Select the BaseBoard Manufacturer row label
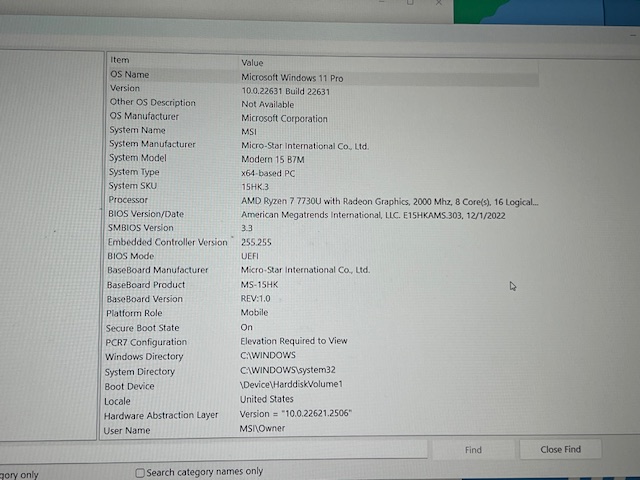The image size is (640, 480). click(x=158, y=270)
